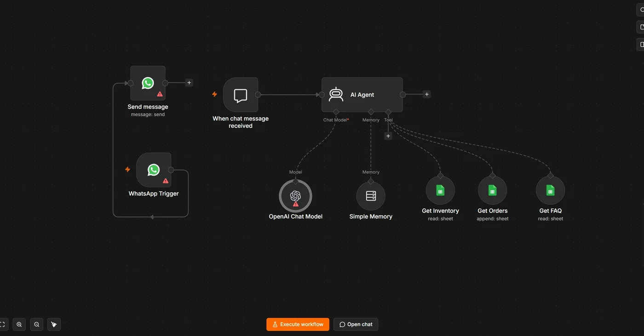This screenshot has width=644, height=336.
Task: Click the "append: sheet" subtitle under Get Orders
Action: pos(493,219)
